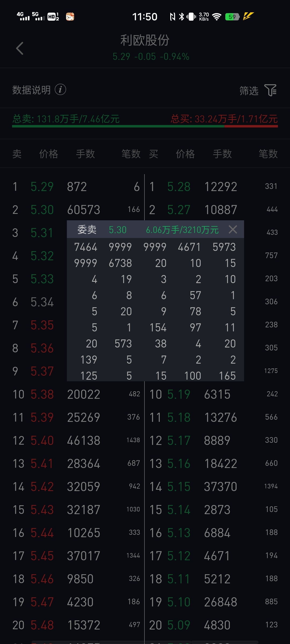290x644 pixels.
Task: Tap the battery indicator showing 59
Action: [x=233, y=17]
